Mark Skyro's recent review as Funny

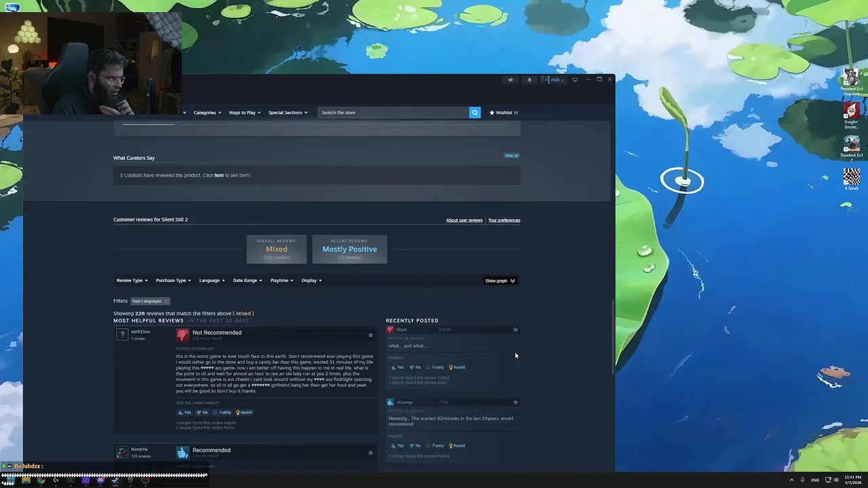435,367
